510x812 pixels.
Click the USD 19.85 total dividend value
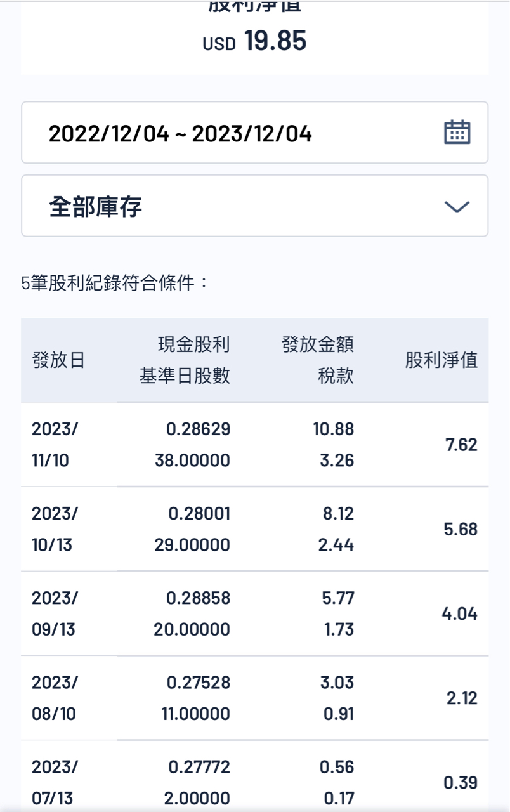tap(255, 41)
